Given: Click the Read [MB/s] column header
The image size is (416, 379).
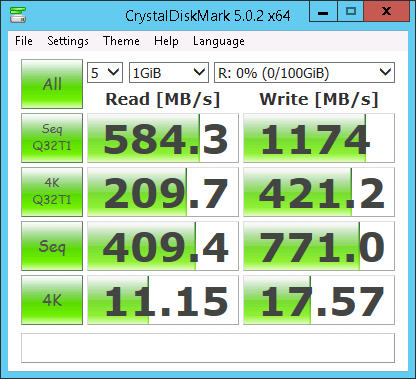Looking at the screenshot, I should point(163,99).
